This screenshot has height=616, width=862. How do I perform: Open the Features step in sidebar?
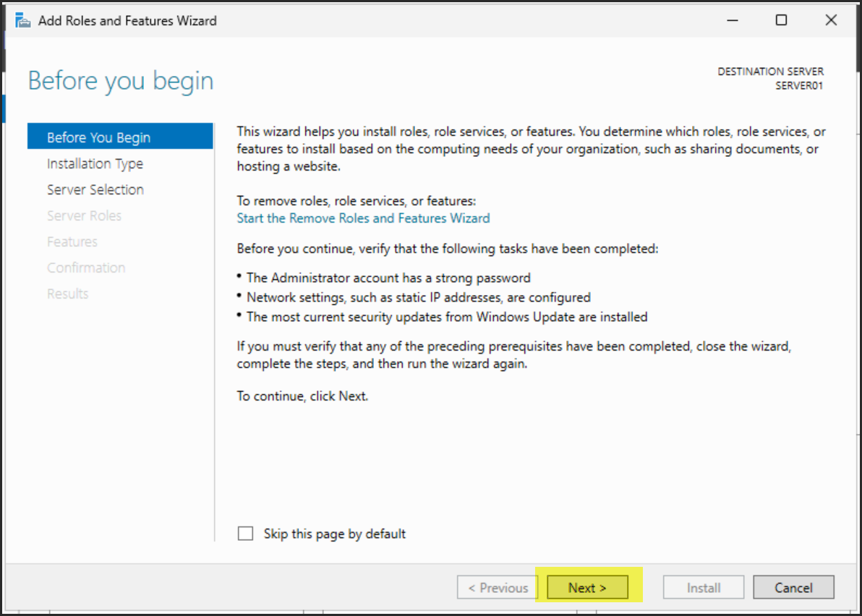pos(72,241)
